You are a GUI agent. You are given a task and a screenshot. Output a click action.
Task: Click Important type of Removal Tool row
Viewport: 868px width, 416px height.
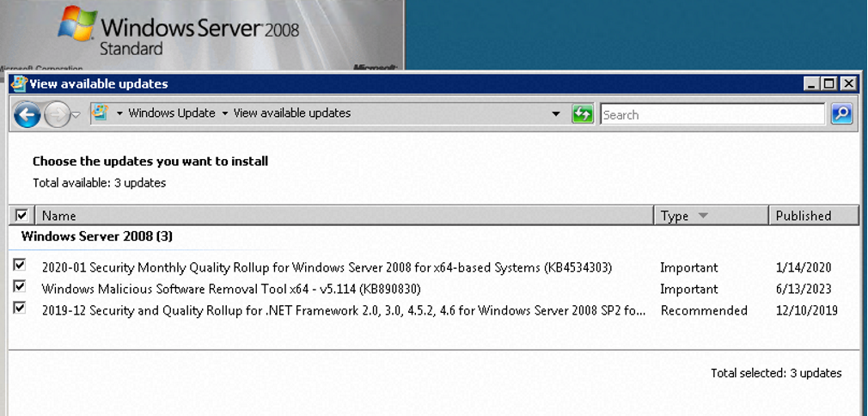point(688,289)
